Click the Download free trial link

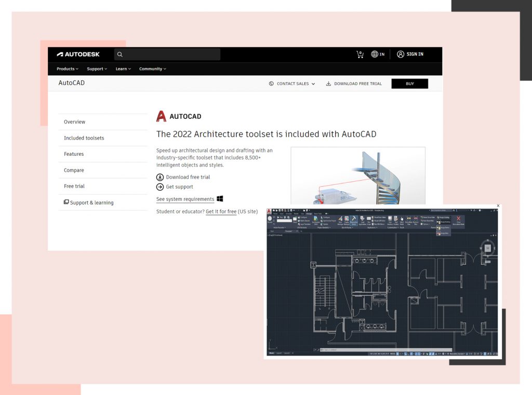[x=188, y=177]
